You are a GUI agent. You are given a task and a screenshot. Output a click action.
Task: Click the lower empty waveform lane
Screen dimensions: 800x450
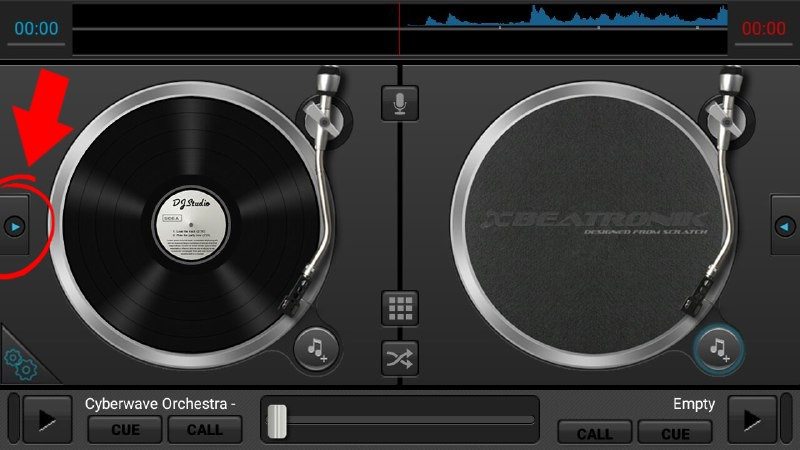point(400,42)
